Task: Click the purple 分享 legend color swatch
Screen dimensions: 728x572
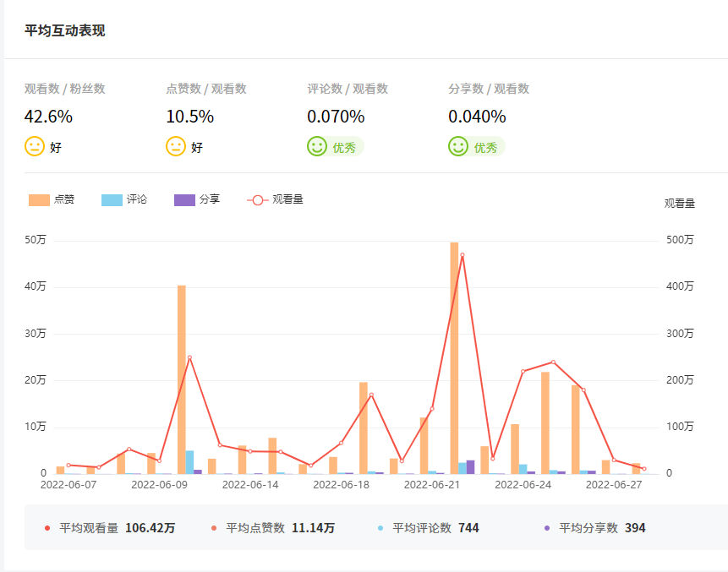Action: (x=184, y=199)
